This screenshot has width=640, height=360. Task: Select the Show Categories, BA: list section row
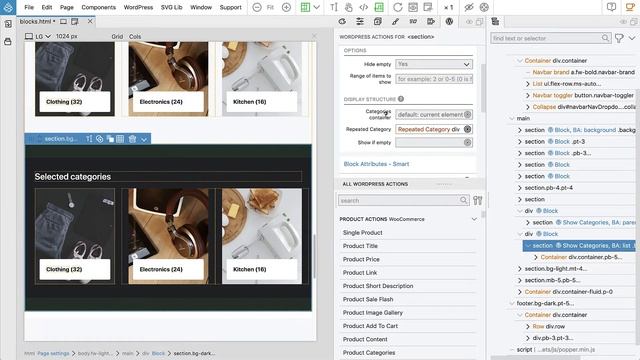click(579, 246)
